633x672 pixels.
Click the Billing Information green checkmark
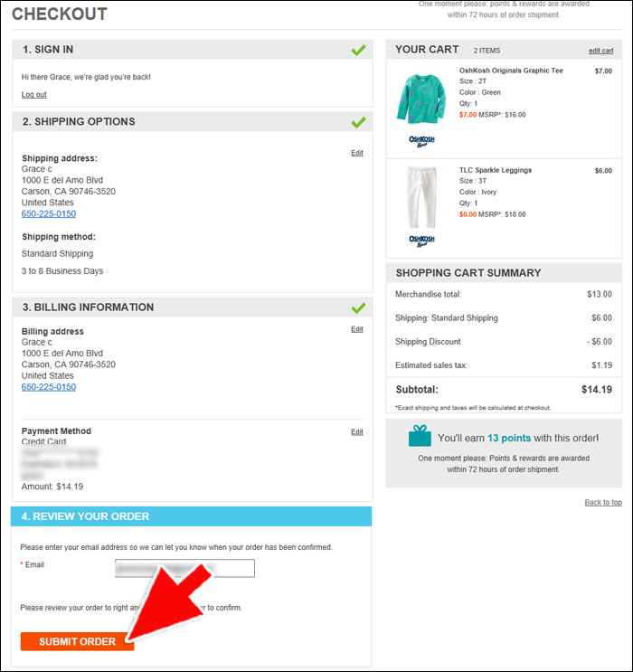(x=358, y=308)
